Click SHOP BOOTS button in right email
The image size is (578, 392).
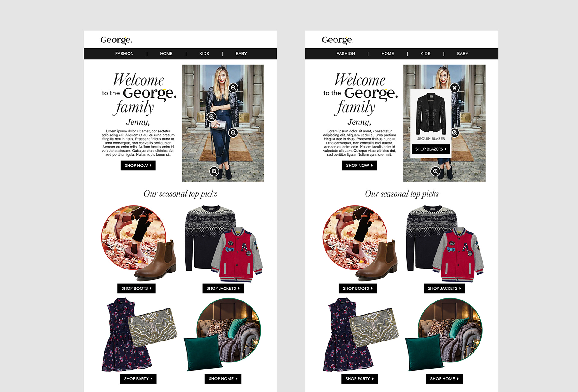tap(358, 288)
